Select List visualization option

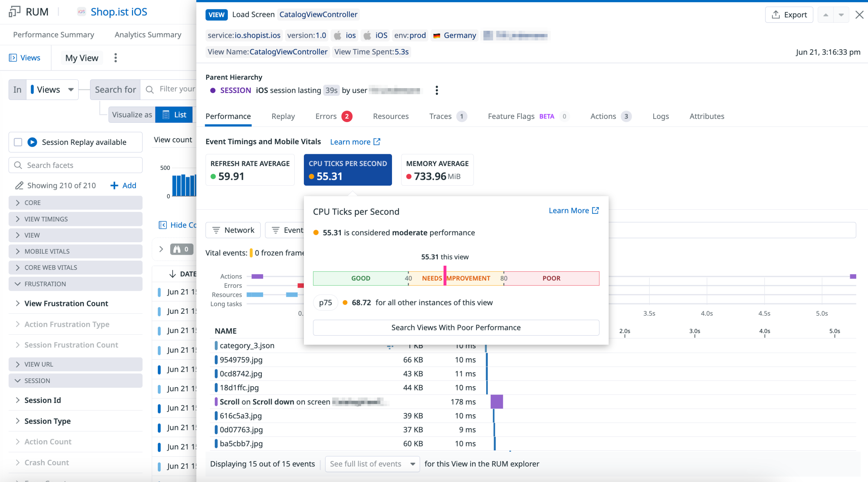174,115
